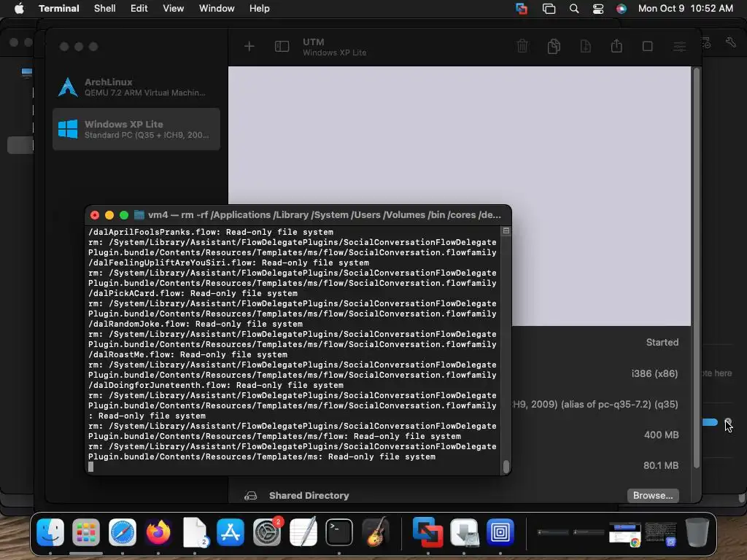Screen dimensions: 747x560
Task: Click the Windows XP Lite VM preview area
Action: 460,196
